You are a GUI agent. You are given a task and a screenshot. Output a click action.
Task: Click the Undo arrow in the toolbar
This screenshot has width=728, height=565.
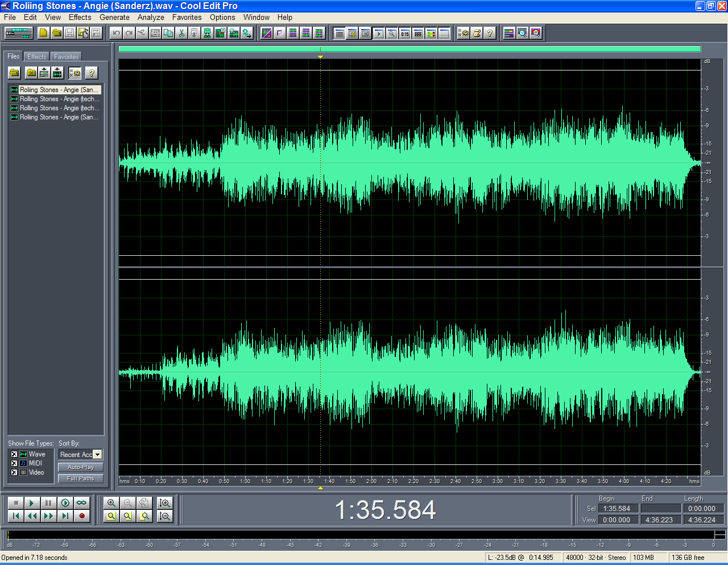(116, 33)
